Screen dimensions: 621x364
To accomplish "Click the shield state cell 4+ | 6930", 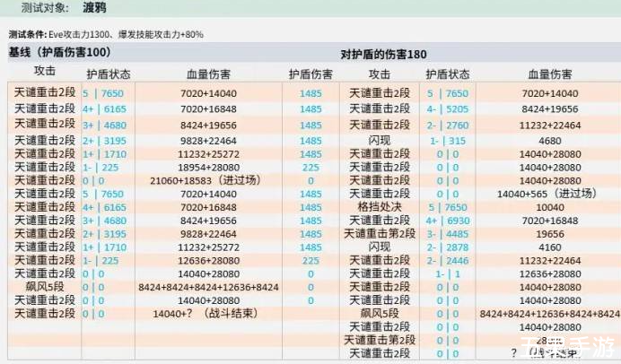I will point(448,221).
